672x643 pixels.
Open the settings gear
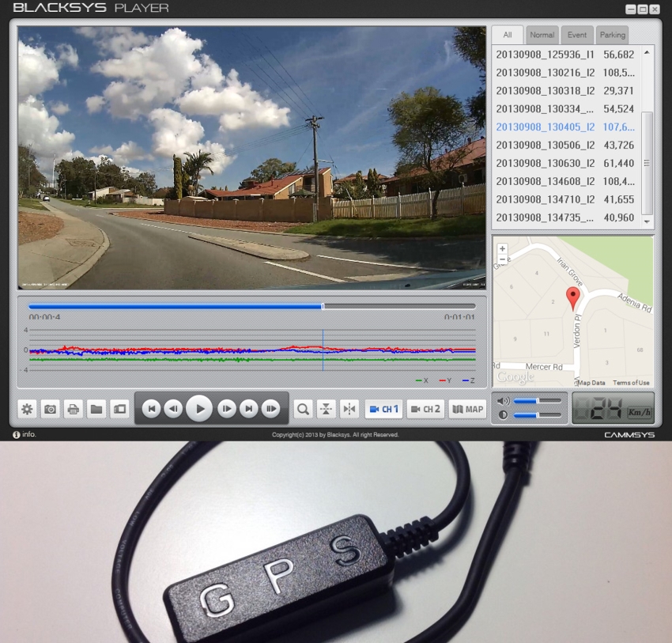(27, 409)
